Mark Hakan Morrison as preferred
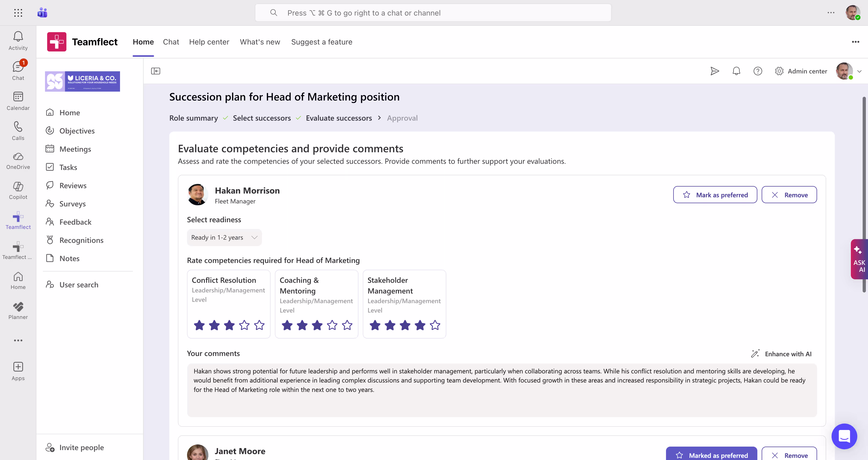Screen dimensions: 868x460 coord(715,195)
